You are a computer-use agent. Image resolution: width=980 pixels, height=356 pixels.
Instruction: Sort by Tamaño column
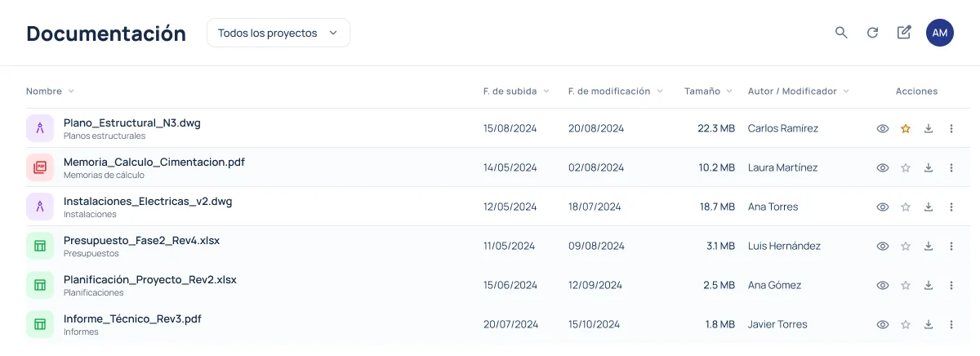tap(708, 91)
